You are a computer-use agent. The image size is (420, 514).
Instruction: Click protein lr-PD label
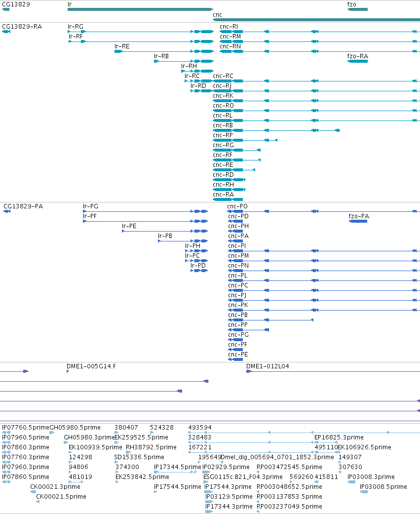click(198, 265)
